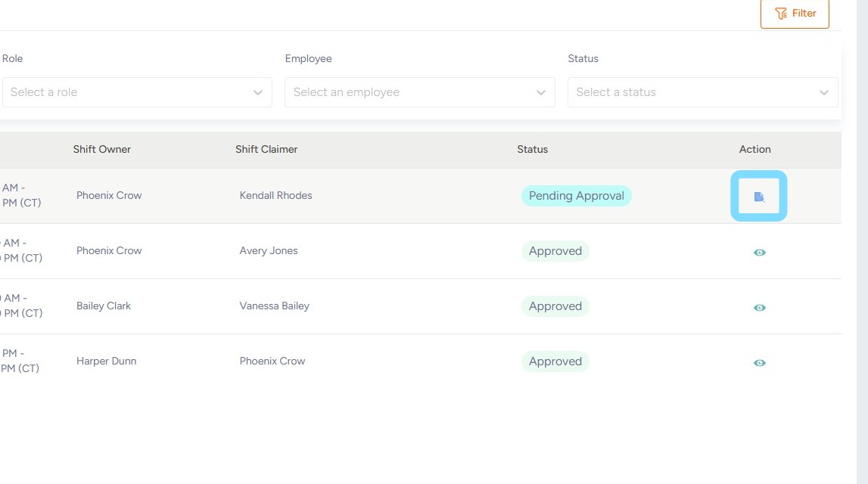Open the 'Select an employee' dropdown
868x484 pixels.
point(412,92)
